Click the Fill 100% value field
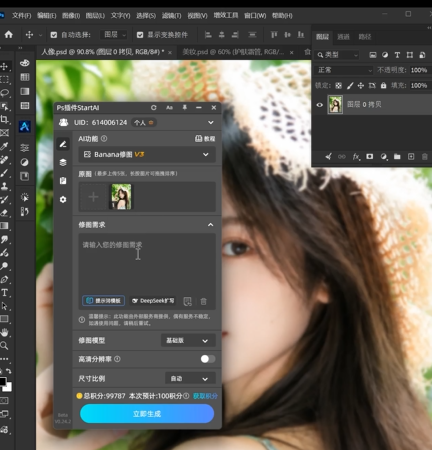The image size is (432, 450). (x=419, y=86)
